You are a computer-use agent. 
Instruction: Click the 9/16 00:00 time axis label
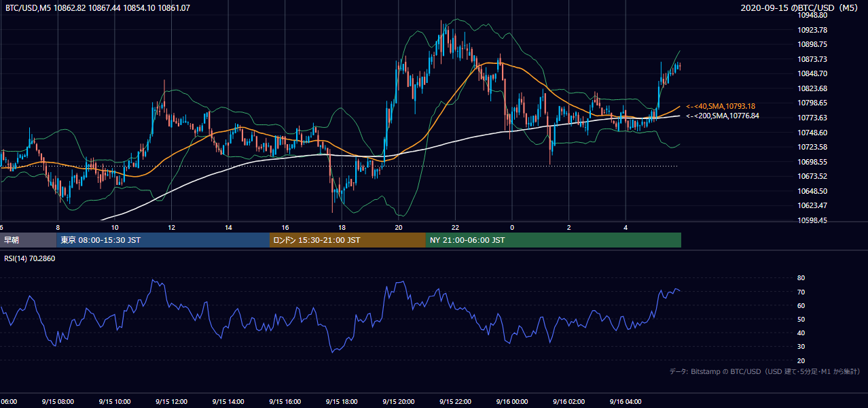tap(511, 401)
